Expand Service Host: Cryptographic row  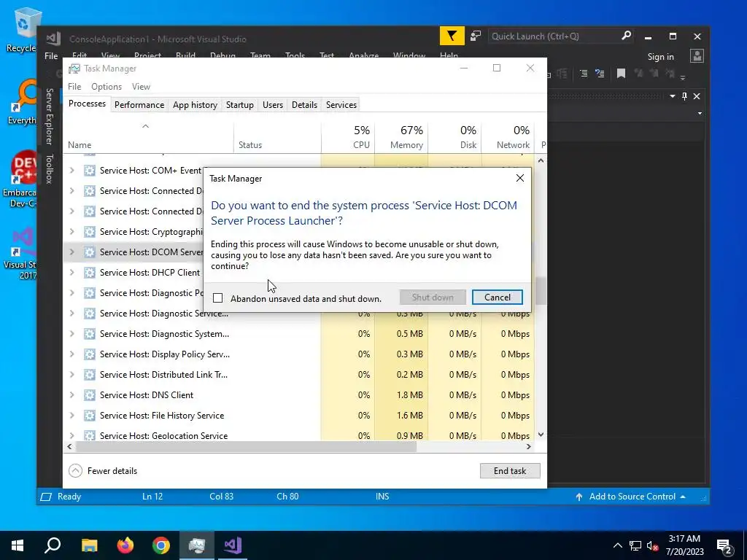[72, 231]
